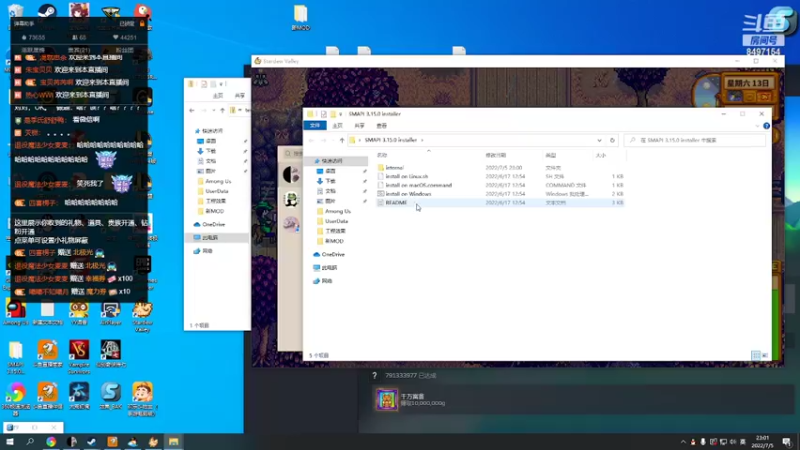Select the install on Windows file
Screen dimensions: 800x450
coord(408,194)
